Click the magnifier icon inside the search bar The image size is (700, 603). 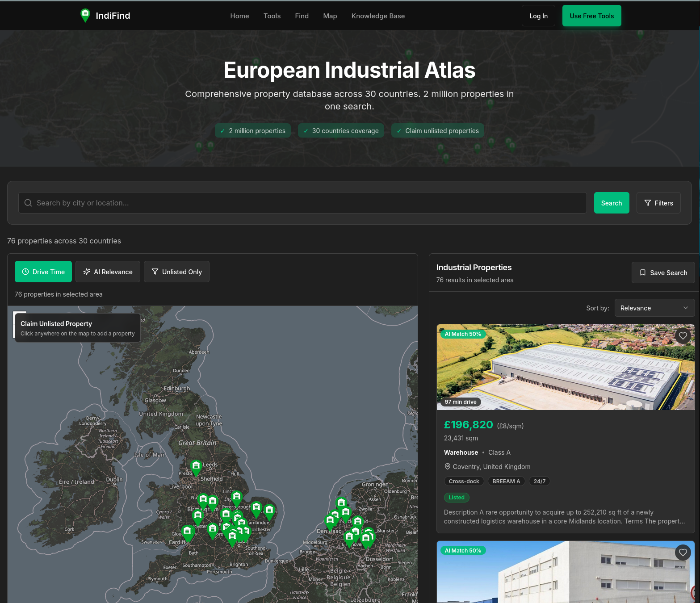tap(28, 203)
